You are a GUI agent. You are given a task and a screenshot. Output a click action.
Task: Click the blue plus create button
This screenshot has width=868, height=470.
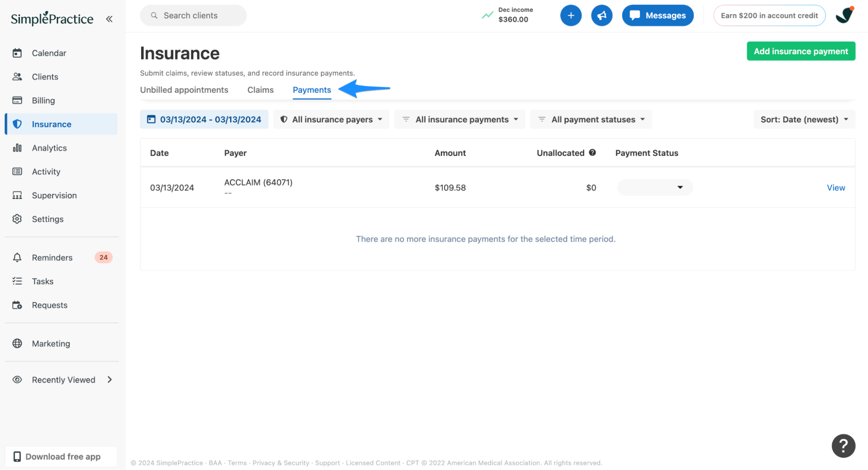click(x=571, y=16)
